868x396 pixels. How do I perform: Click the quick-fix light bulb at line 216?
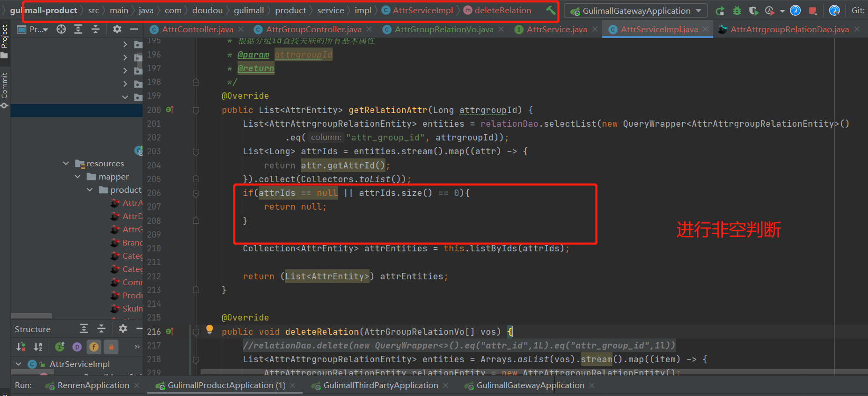(210, 330)
